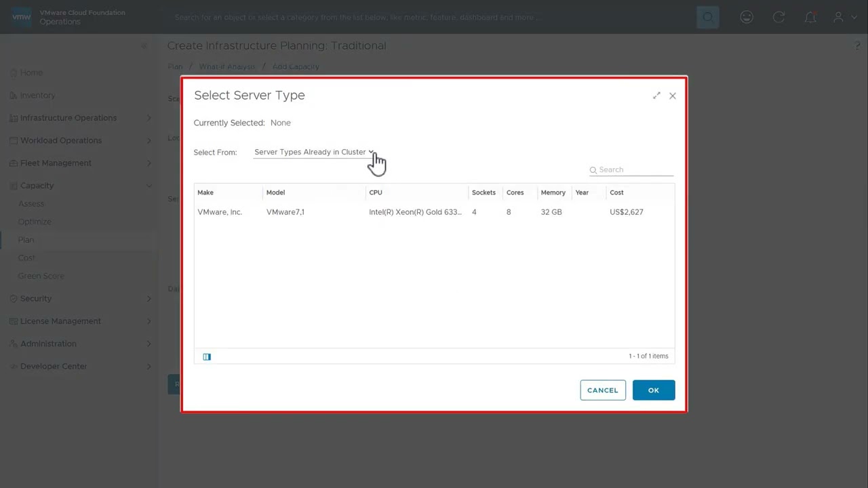868x488 pixels.
Task: Click the search magnifier icon in dialog
Action: pos(593,170)
